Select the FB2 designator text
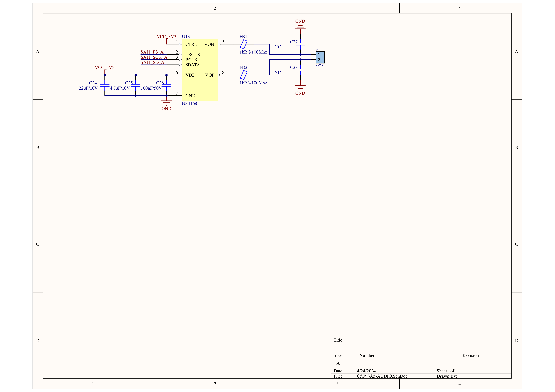The image size is (555, 392). (x=243, y=67)
